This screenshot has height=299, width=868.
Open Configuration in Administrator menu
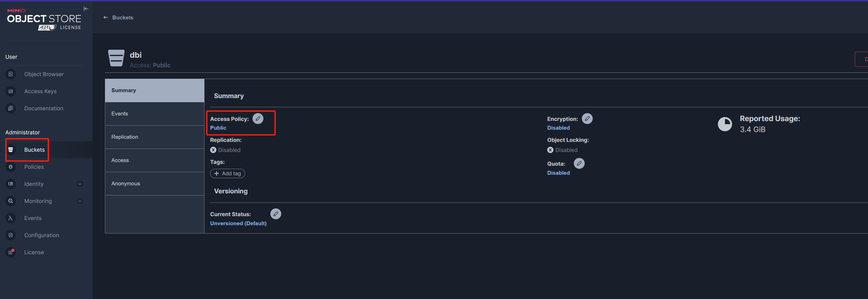pyautogui.click(x=41, y=235)
